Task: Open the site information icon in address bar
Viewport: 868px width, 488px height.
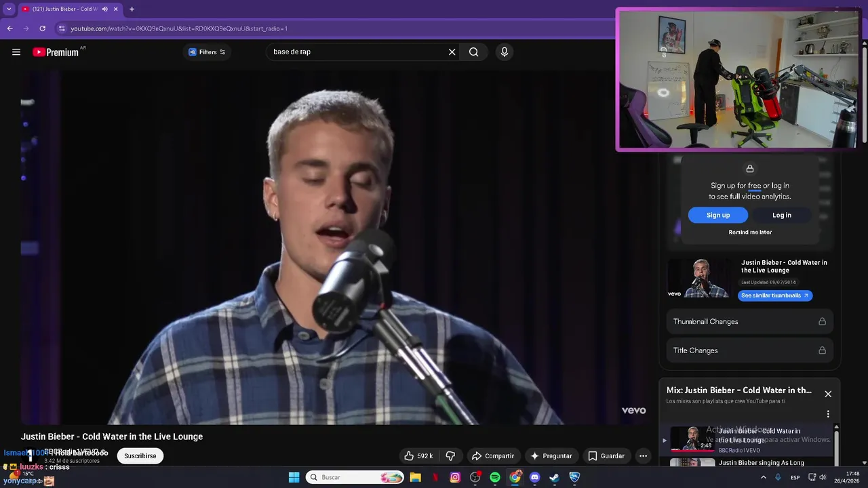Action: coord(62,28)
